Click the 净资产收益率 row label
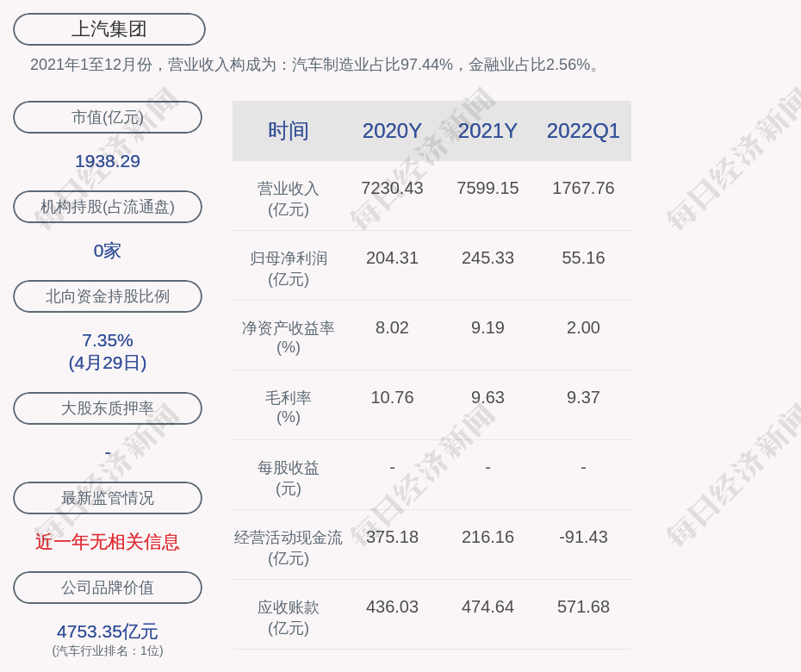The width and height of the screenshot is (801, 672). click(289, 338)
